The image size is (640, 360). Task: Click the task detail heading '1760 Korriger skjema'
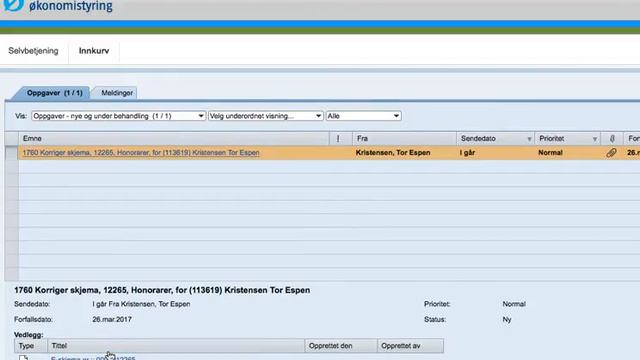pyautogui.click(x=162, y=290)
